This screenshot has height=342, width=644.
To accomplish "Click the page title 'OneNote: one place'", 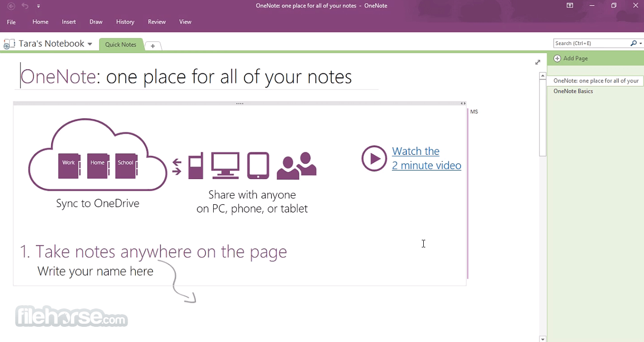I will (186, 77).
